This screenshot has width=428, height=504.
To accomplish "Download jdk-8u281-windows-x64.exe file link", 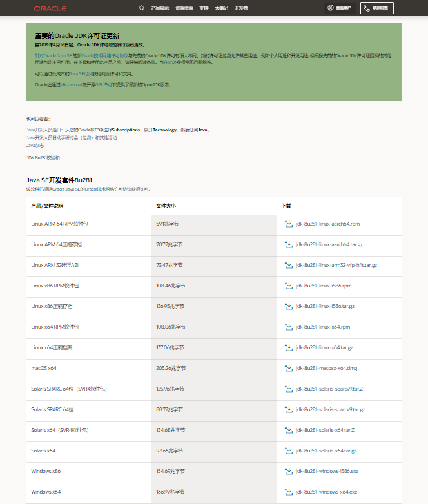I will [326, 492].
